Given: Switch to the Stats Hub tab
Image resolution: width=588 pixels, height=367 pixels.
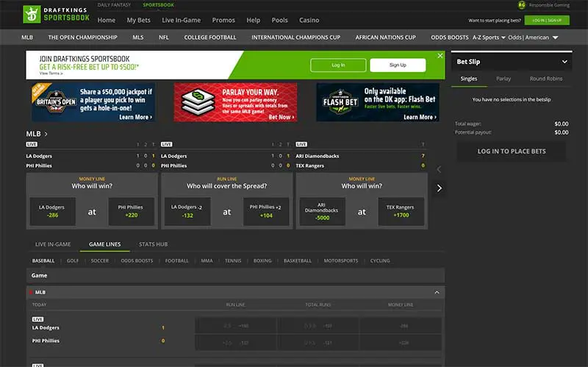Looking at the screenshot, I should click(x=153, y=244).
